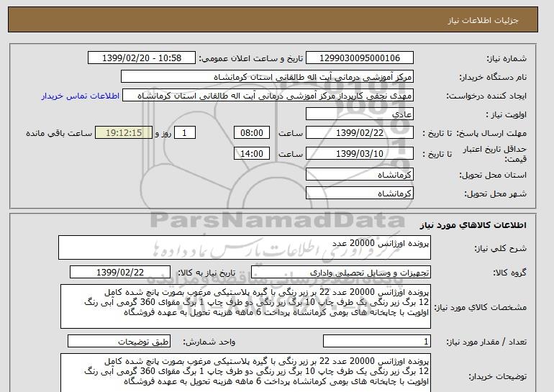Select the price validity date 1399/03/10 field
Screen dimensions: 554x392
(x=359, y=154)
